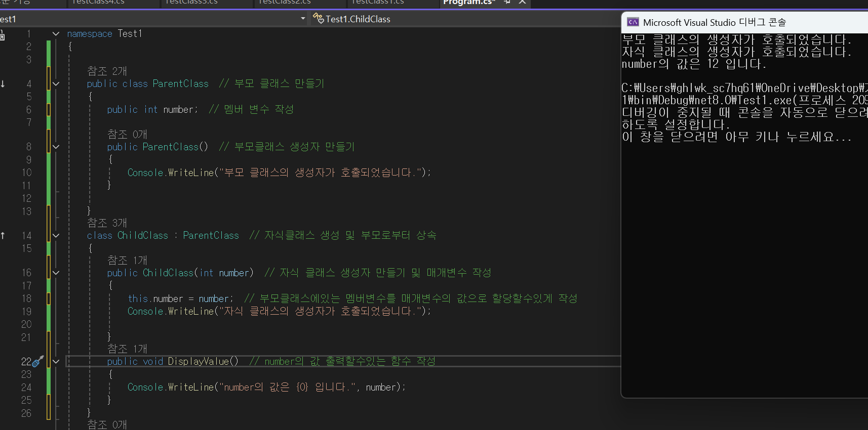This screenshot has height=430, width=868.
Task: Switch to the TestClass4.cs tab
Action: pyautogui.click(x=98, y=3)
